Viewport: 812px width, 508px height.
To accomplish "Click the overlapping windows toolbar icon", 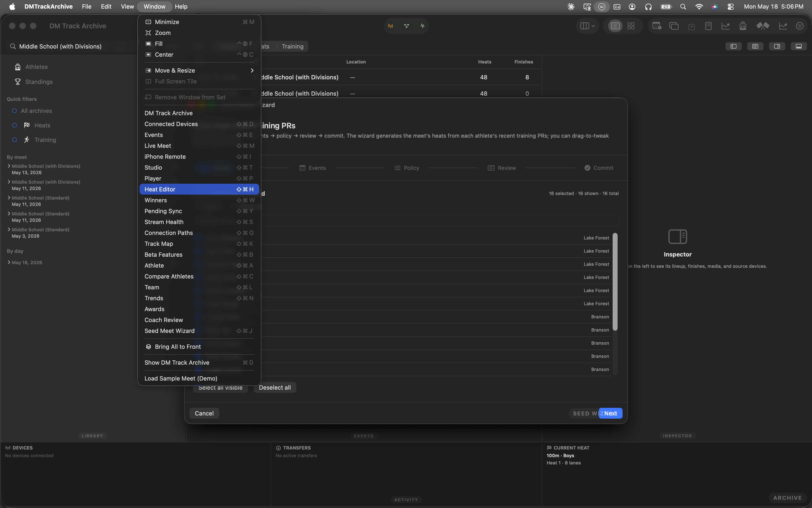I will pos(674,26).
